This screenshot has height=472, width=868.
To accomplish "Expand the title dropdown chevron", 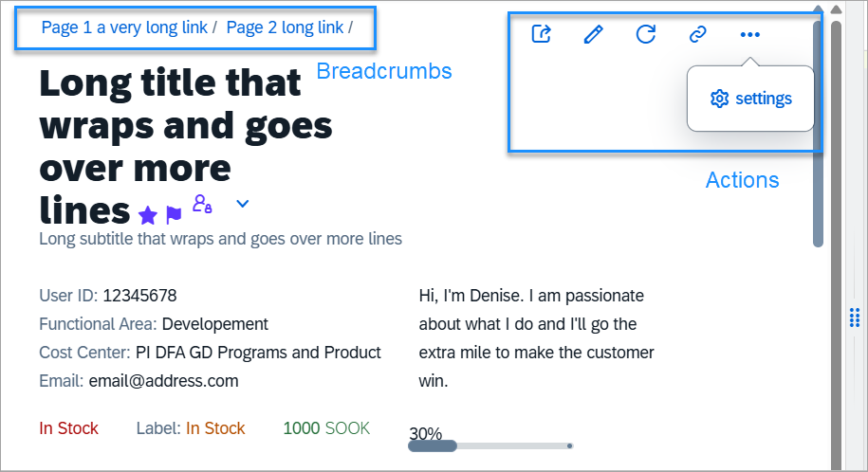I will click(x=243, y=204).
